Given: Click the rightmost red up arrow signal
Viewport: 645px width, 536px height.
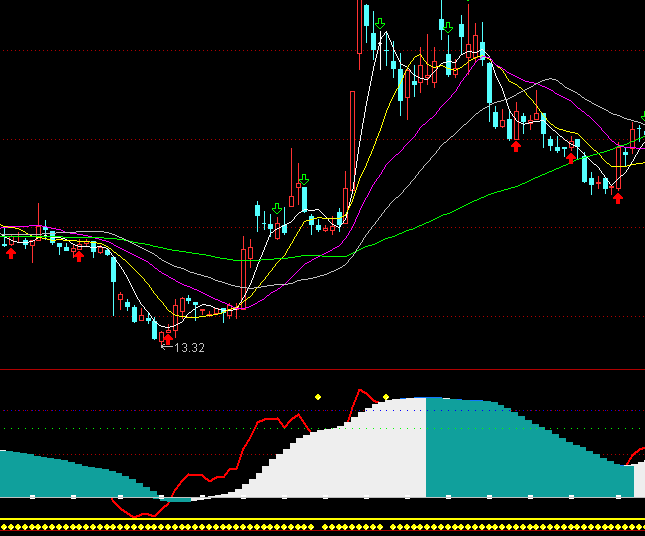Looking at the screenshot, I should (x=618, y=198).
